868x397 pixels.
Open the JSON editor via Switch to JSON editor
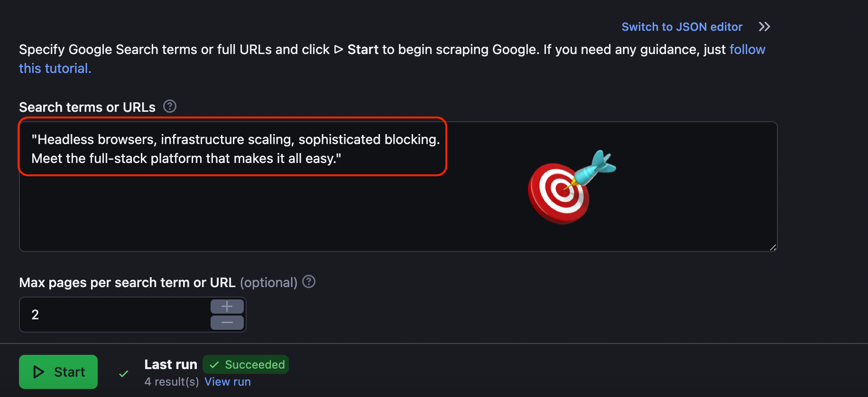click(682, 27)
